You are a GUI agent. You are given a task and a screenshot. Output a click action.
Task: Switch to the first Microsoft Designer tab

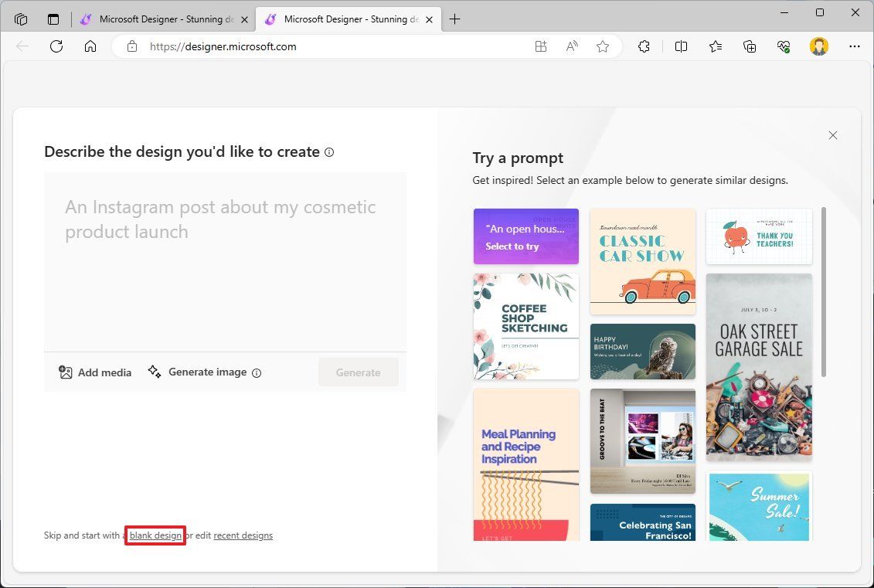pyautogui.click(x=162, y=19)
